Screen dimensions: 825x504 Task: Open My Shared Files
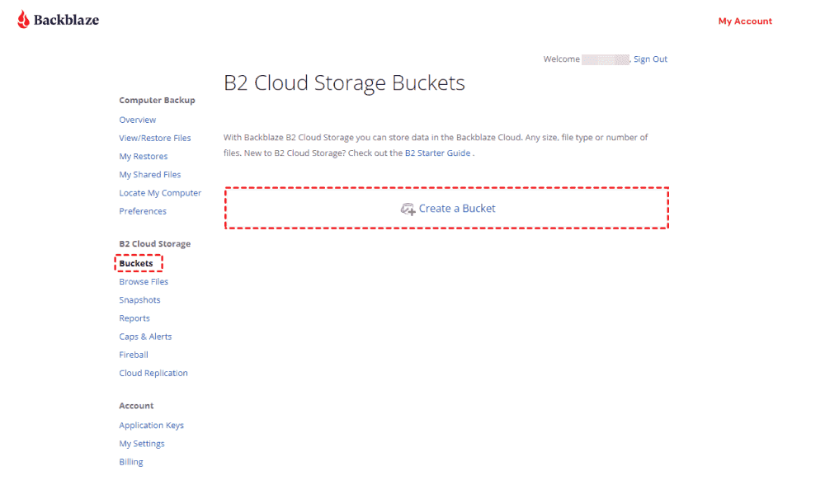coord(149,175)
